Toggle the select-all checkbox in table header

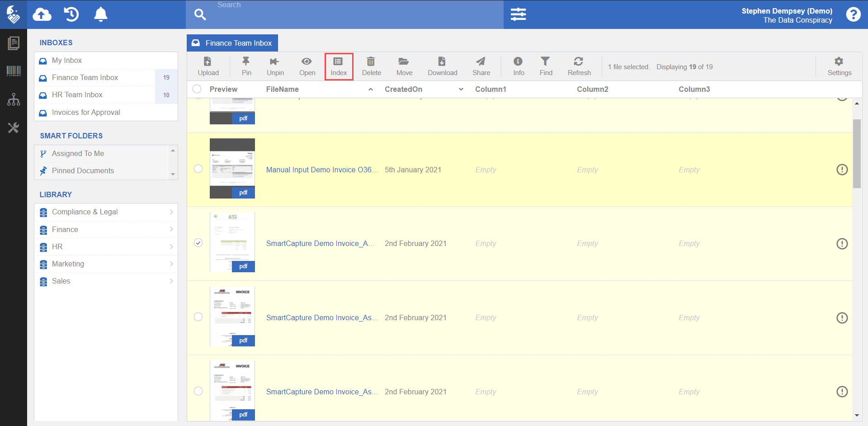click(x=197, y=89)
